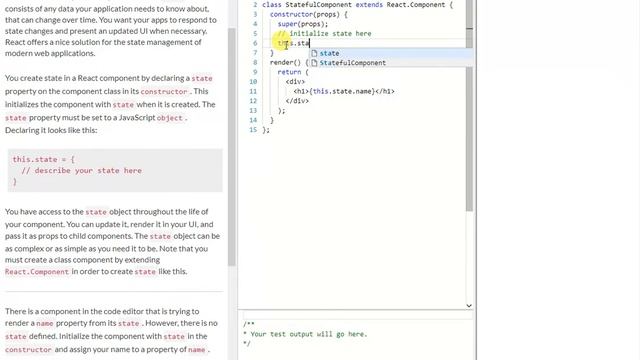Click the '<div>' tag on line 10
The height and width of the screenshot is (360, 640).
point(295,82)
